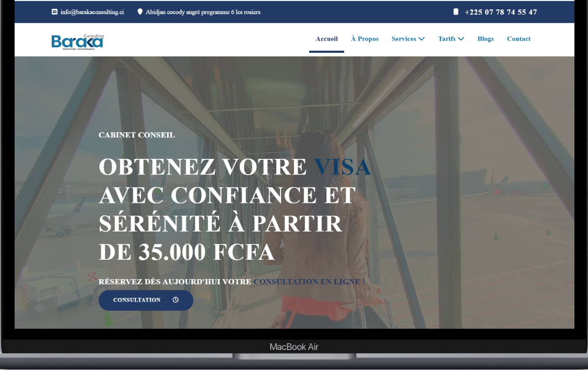The width and height of the screenshot is (588, 370).
Task: Click the location pin icon
Action: [x=140, y=12]
